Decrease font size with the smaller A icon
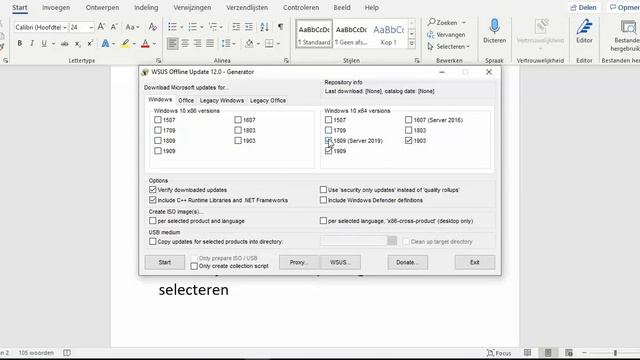 (x=114, y=27)
